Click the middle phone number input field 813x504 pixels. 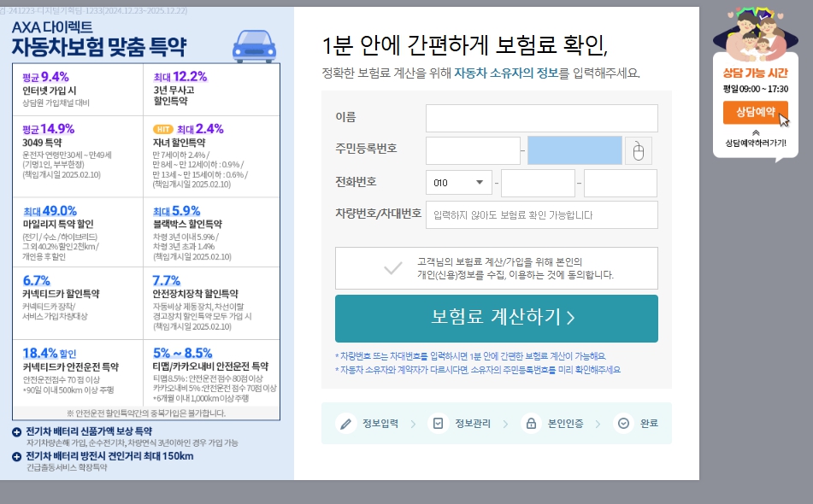[538, 183]
